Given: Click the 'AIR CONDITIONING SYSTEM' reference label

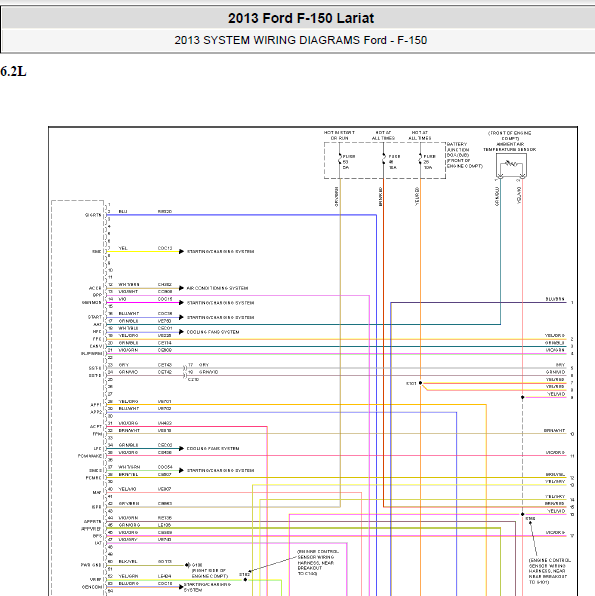Looking at the screenshot, I should 217,288.
